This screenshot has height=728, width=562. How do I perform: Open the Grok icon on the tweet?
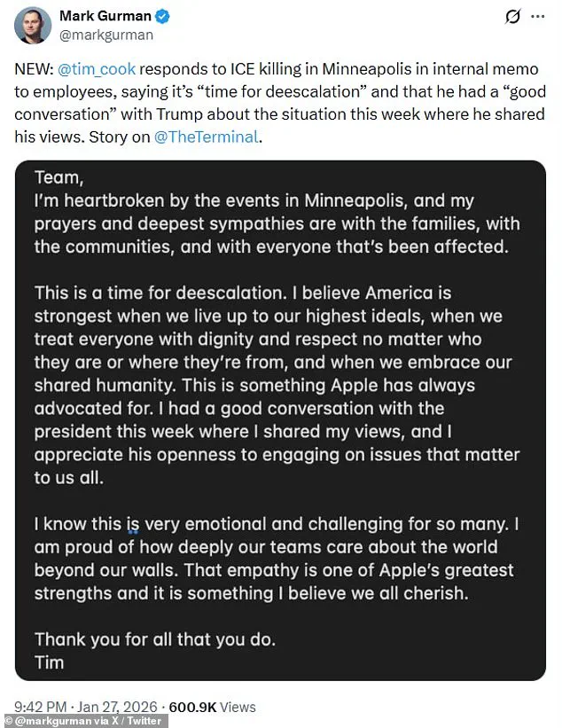pos(511,17)
